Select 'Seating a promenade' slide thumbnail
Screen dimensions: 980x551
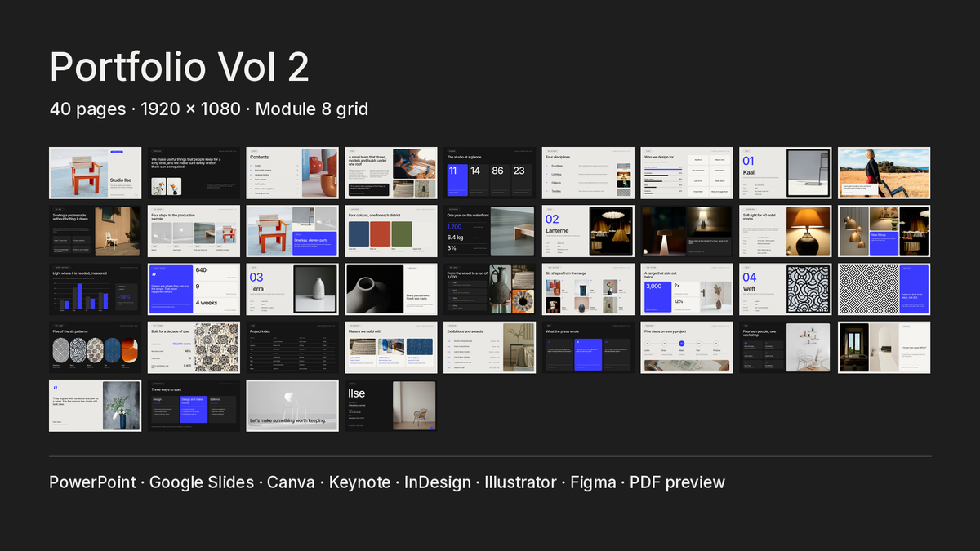tap(95, 231)
